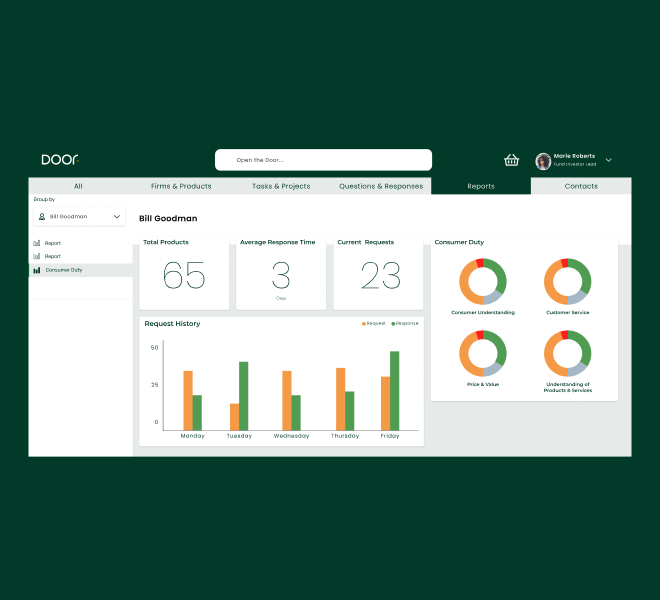The width and height of the screenshot is (660, 600).
Task: Open the shopping basket icon
Action: (x=511, y=160)
